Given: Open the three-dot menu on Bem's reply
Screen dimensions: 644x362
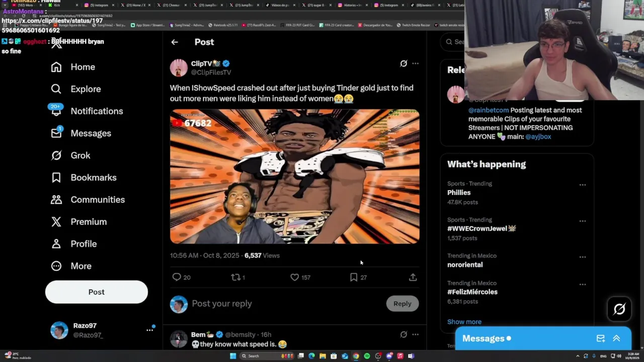Looking at the screenshot, I should (415, 334).
